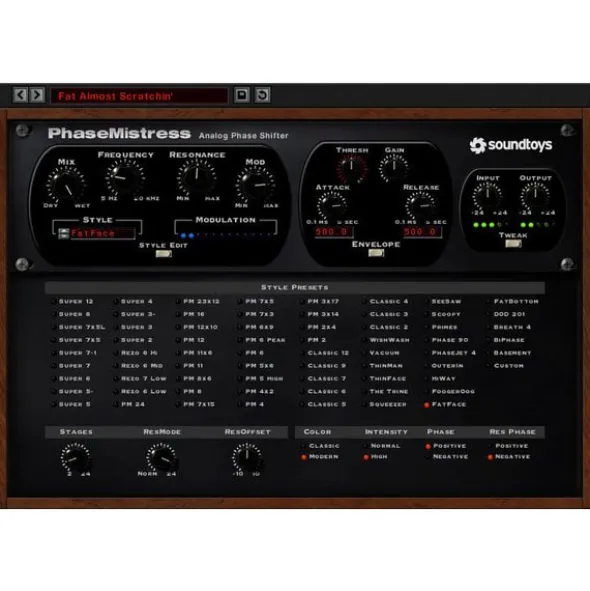Click the Resonance knob
This screenshot has height=591, width=590.
pos(196,178)
